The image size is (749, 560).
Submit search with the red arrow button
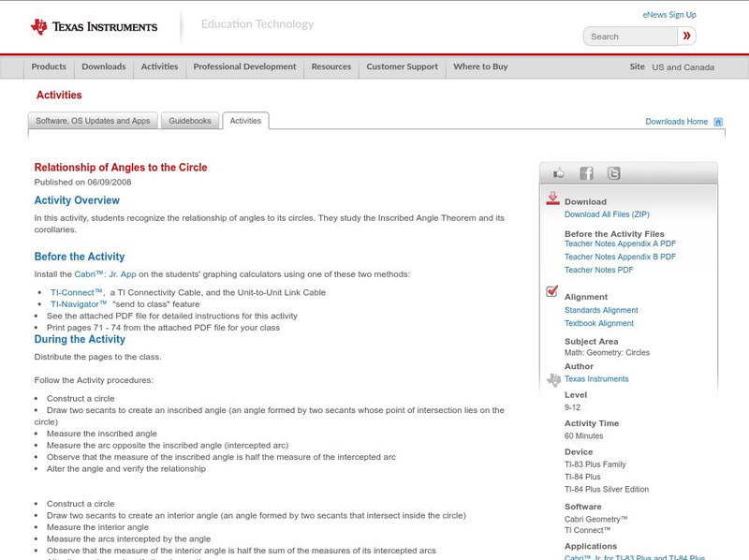coord(686,36)
